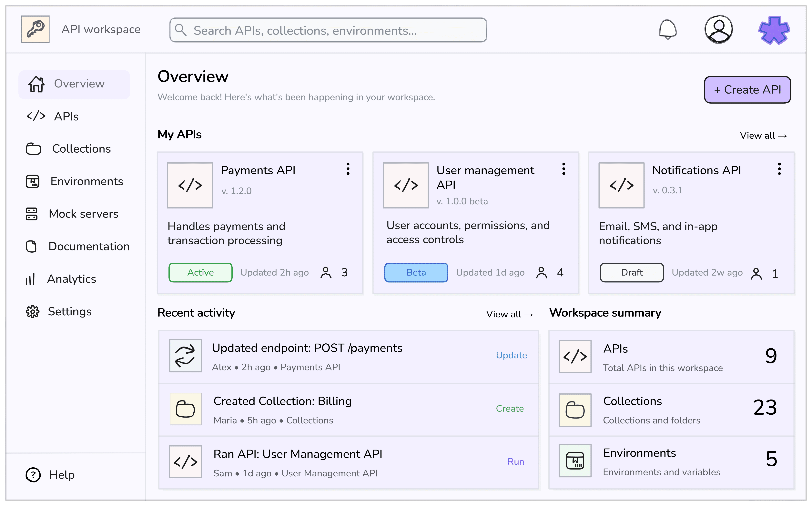812x506 pixels.
Task: Open Payments API more options menu
Action: pos(348,169)
